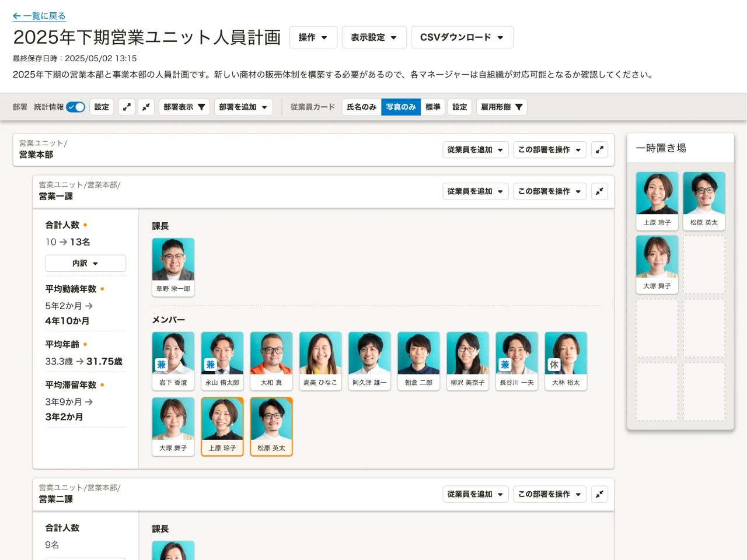Click the 一時置き場 panel header
This screenshot has height=560, width=747.
[x=680, y=148]
